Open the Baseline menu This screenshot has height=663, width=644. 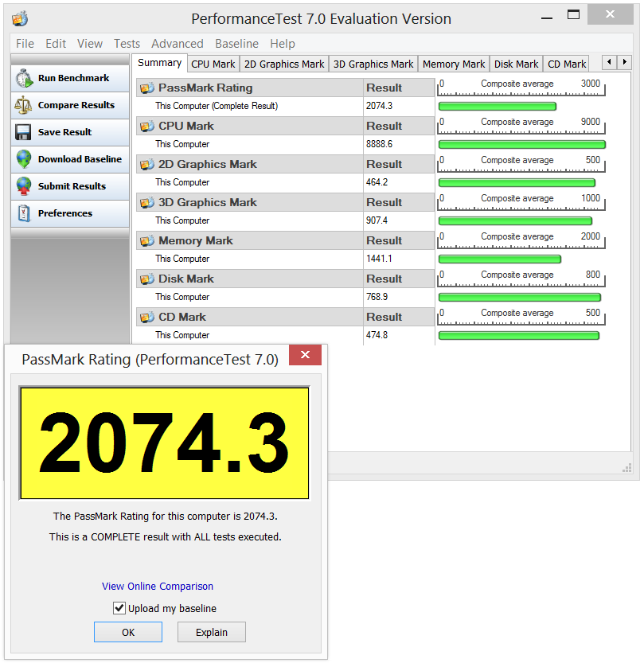pos(236,44)
